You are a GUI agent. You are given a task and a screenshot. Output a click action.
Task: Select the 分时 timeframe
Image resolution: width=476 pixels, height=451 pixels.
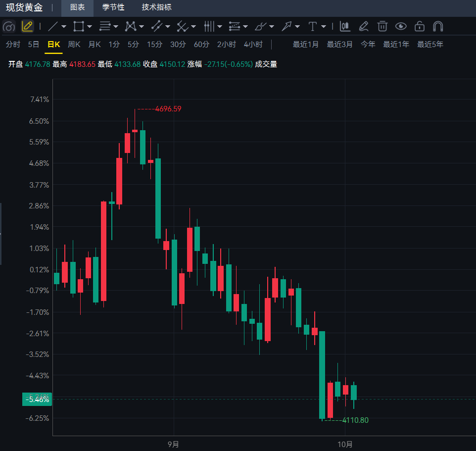(13, 45)
